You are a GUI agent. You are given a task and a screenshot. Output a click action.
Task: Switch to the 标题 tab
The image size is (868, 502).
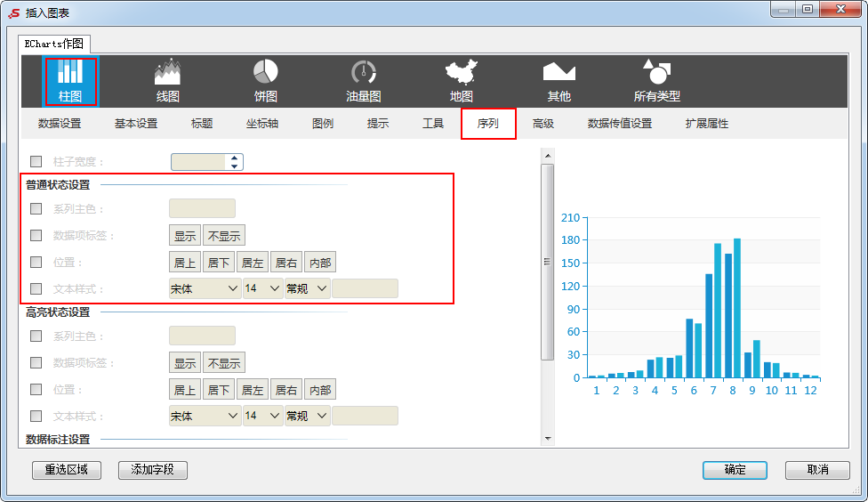202,124
